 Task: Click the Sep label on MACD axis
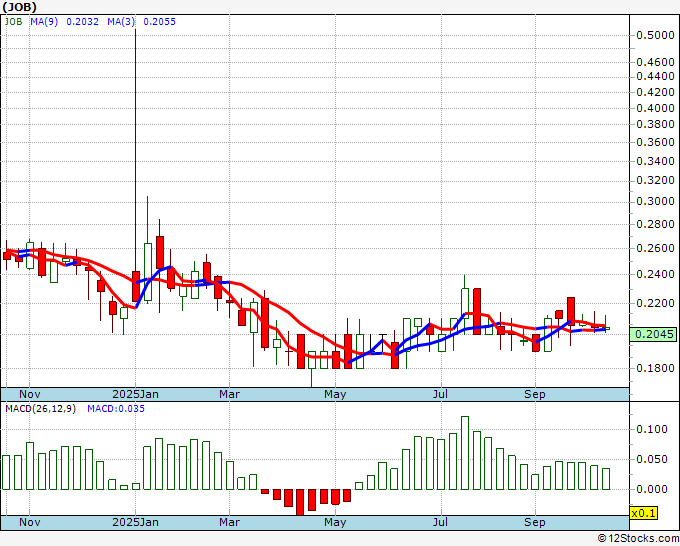[536, 522]
